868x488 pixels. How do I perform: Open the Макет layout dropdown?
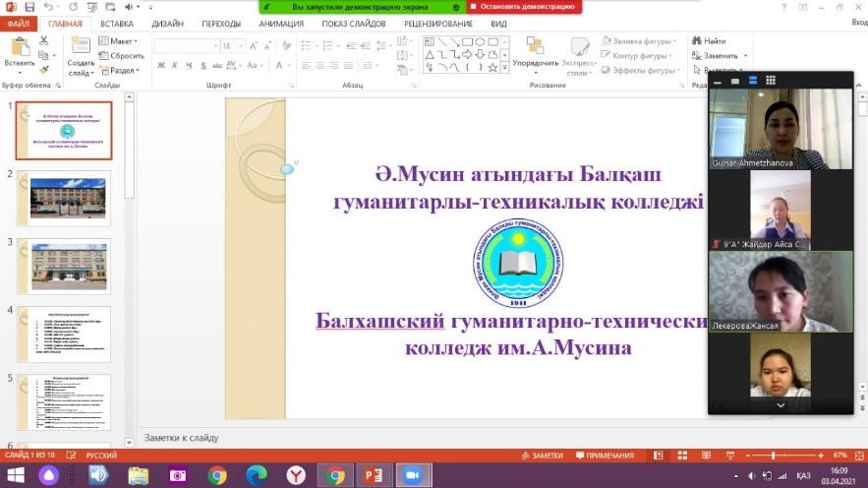point(118,41)
